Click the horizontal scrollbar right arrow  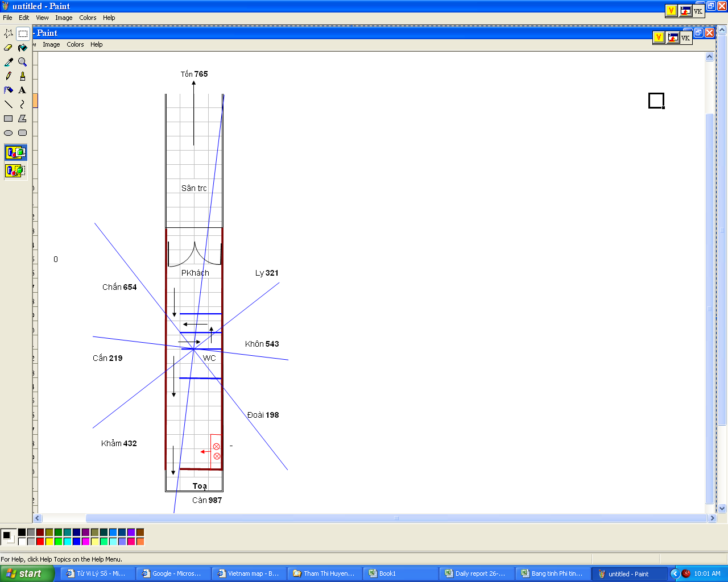click(712, 518)
